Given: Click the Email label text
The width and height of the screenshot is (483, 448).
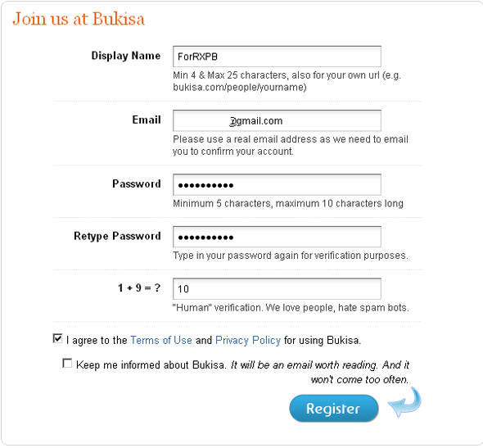Looking at the screenshot, I should (x=147, y=120).
